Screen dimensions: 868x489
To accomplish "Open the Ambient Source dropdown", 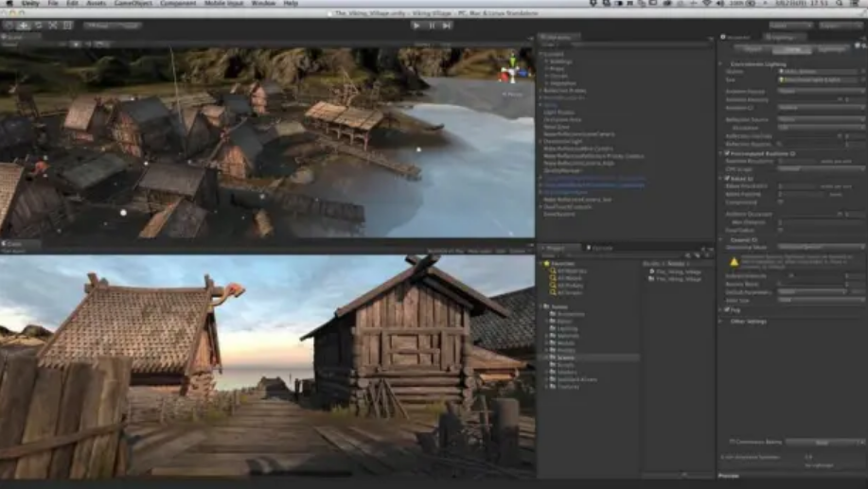I will point(821,91).
